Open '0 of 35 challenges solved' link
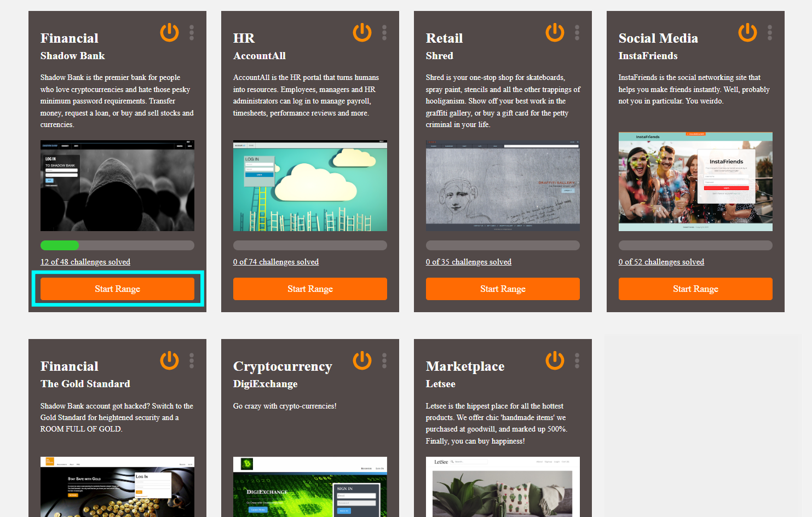812x517 pixels. [x=469, y=262]
